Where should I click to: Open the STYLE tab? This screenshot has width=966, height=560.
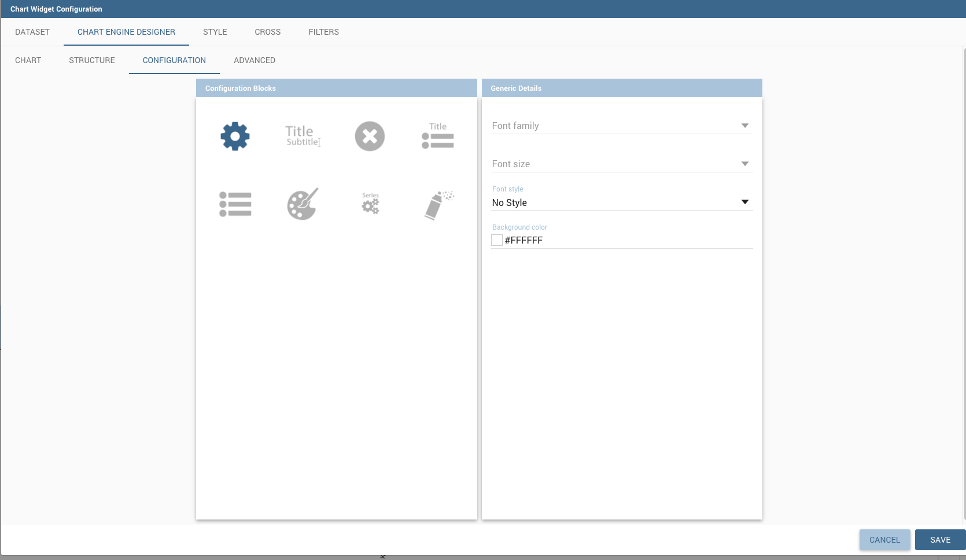(215, 32)
